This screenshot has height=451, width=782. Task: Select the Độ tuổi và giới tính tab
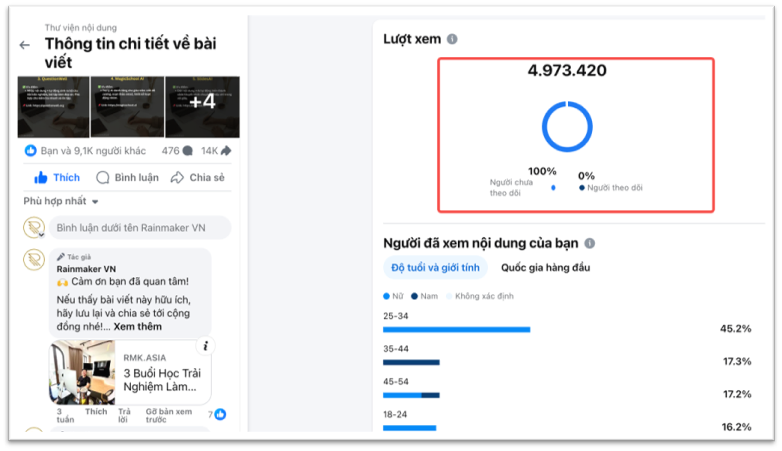tap(435, 267)
